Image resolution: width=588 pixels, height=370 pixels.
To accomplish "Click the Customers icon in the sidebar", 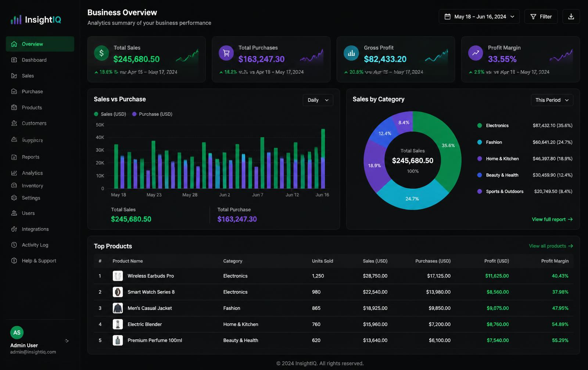I will [14, 123].
